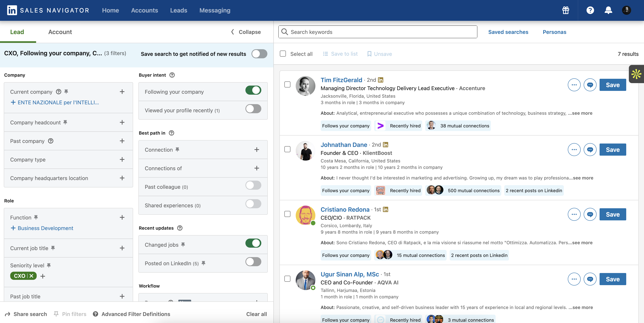Open Messaging in navigation bar
Image resolution: width=644 pixels, height=323 pixels.
click(215, 10)
